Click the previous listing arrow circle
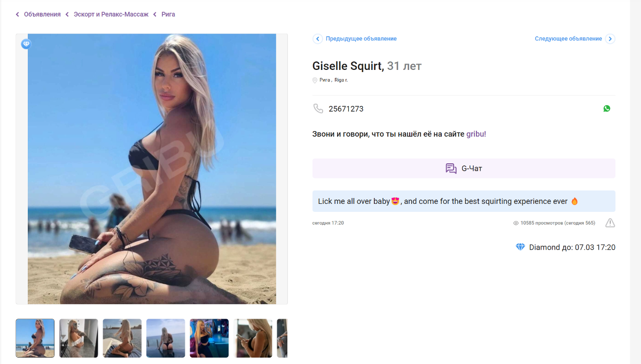 click(318, 39)
